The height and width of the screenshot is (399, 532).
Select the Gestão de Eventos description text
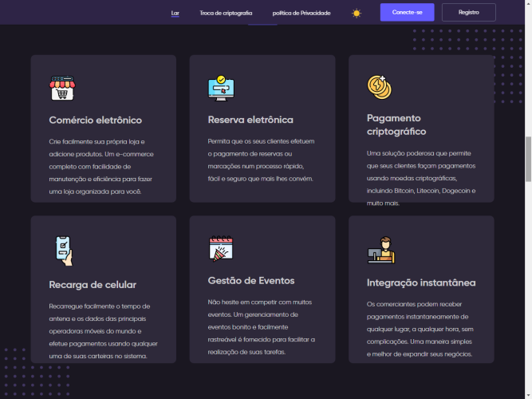[262, 327]
